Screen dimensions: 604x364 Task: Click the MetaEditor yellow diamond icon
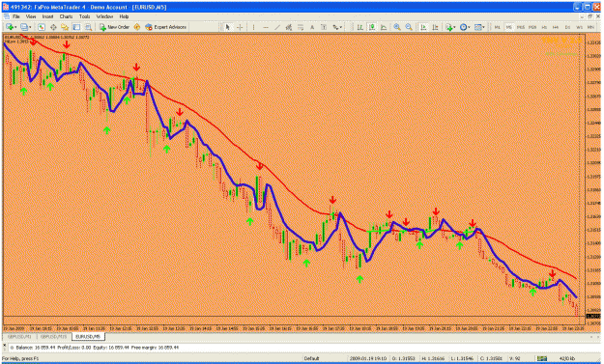point(137,27)
